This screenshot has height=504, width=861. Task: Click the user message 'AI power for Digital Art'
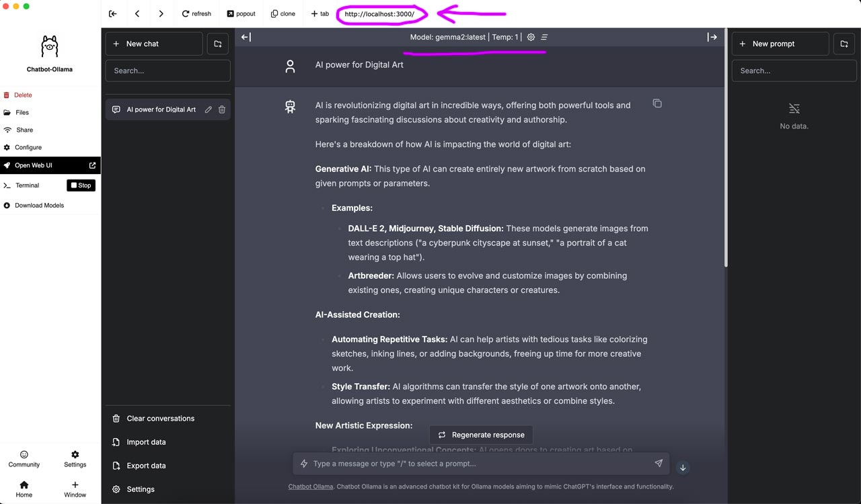359,65
